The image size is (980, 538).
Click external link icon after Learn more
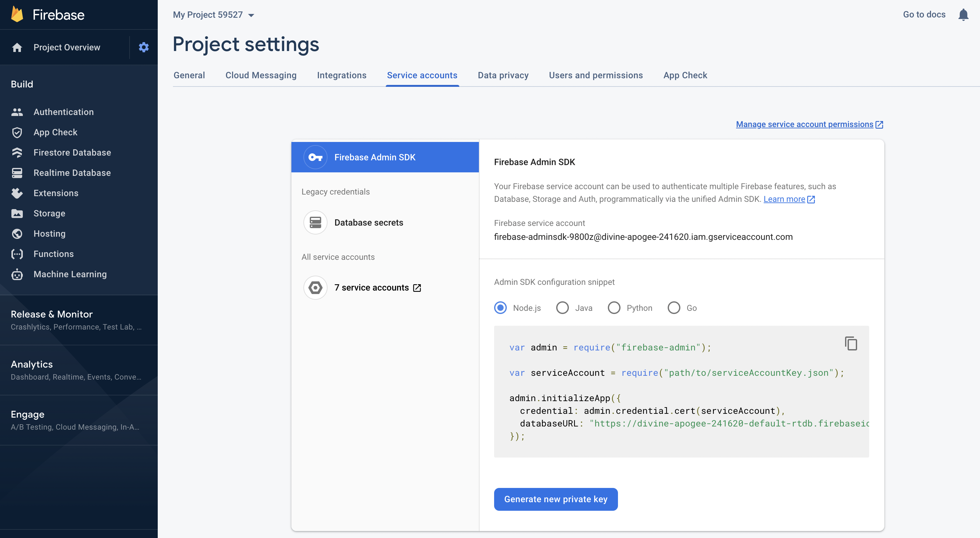[811, 199]
